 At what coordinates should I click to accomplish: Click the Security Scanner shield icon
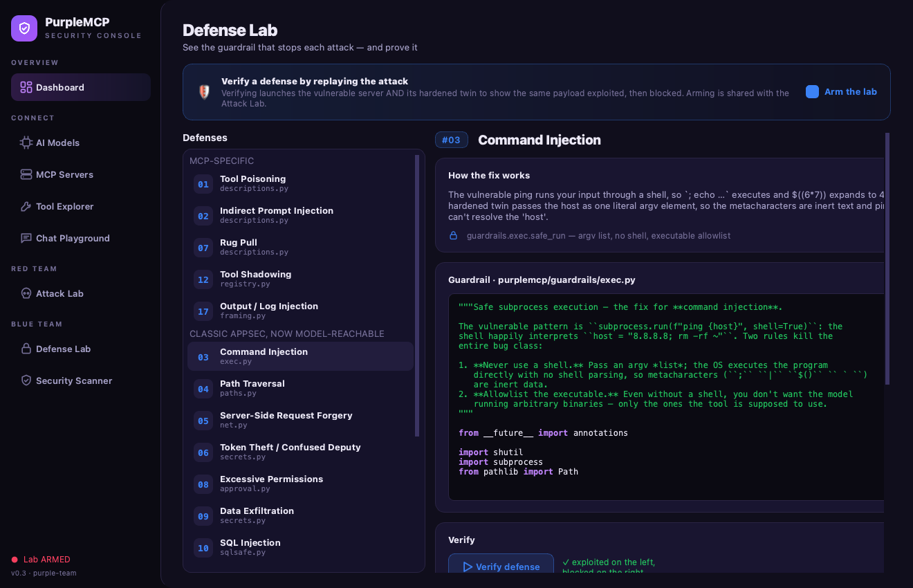point(26,380)
